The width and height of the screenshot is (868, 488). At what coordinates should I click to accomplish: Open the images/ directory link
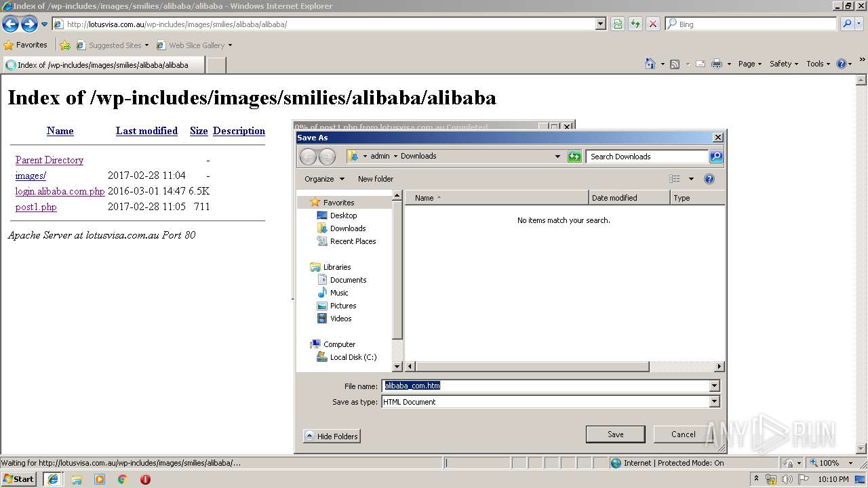31,176
